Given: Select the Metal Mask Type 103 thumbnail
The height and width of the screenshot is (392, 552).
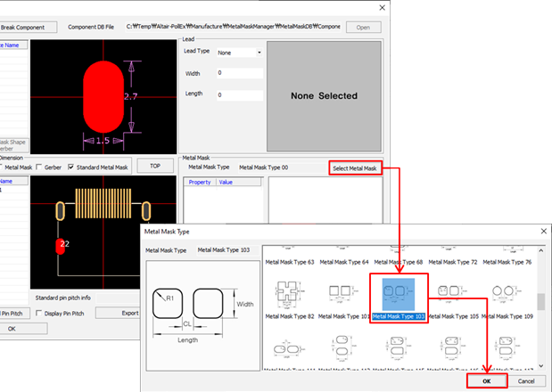Looking at the screenshot, I should 399,291.
